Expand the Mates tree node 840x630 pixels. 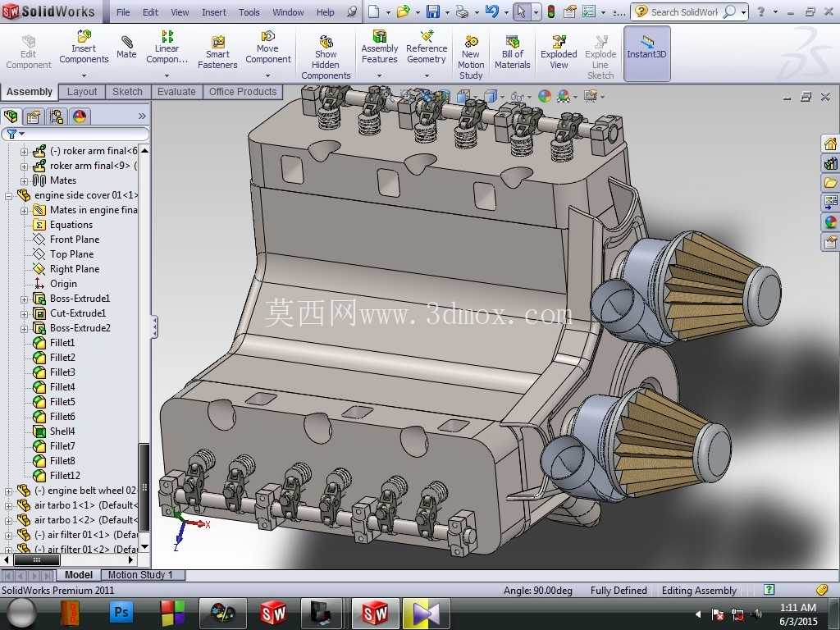pos(24,181)
